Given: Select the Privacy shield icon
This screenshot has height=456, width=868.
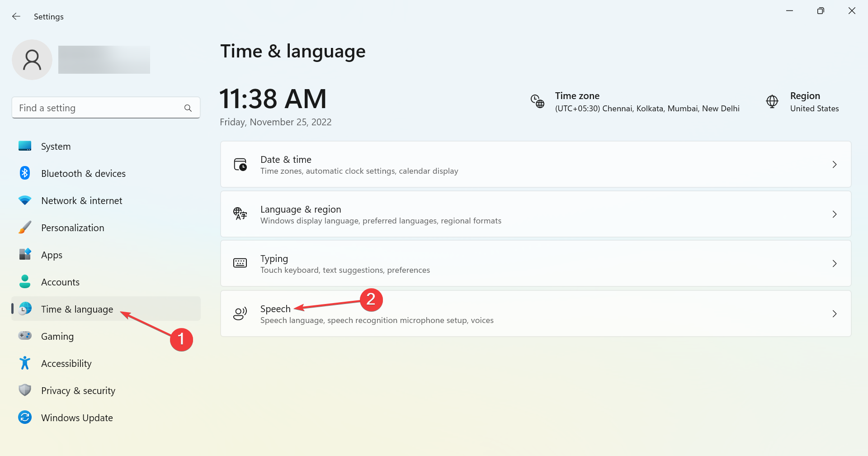Looking at the screenshot, I should click(25, 390).
